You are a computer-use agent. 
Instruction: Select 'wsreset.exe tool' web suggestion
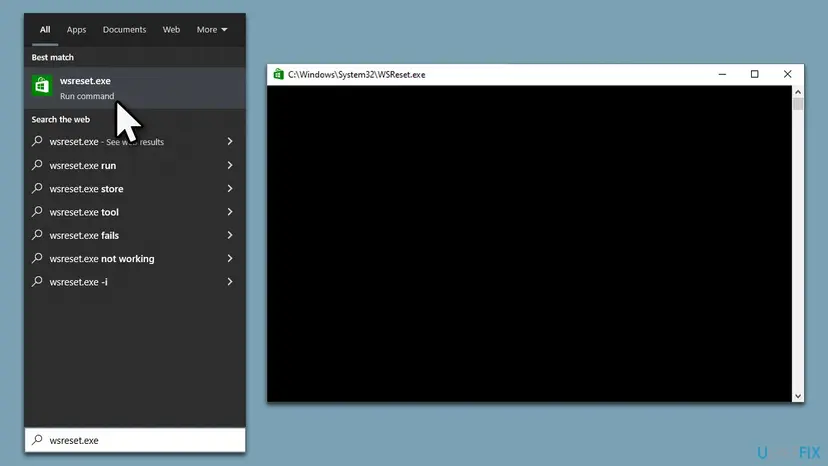[135, 211]
